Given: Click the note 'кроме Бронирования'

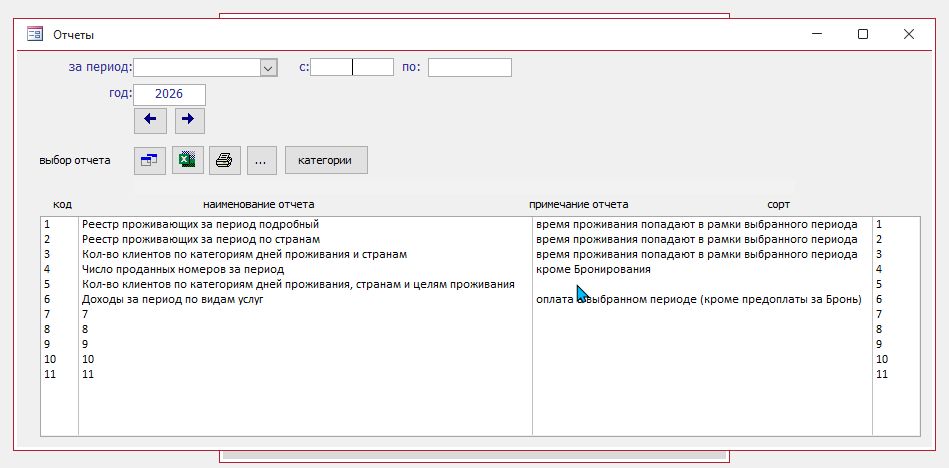Looking at the screenshot, I should click(593, 270).
